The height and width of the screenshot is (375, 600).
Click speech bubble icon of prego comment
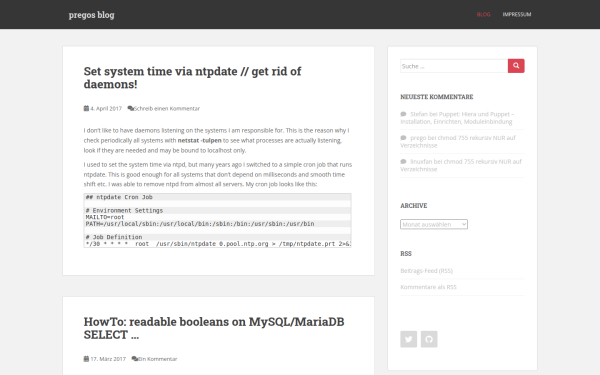tap(403, 138)
